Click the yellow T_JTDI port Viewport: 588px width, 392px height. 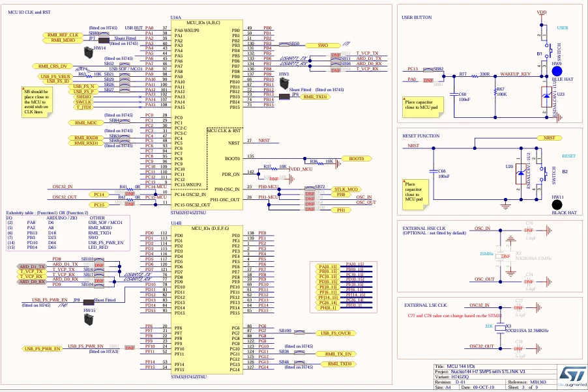tap(83, 107)
